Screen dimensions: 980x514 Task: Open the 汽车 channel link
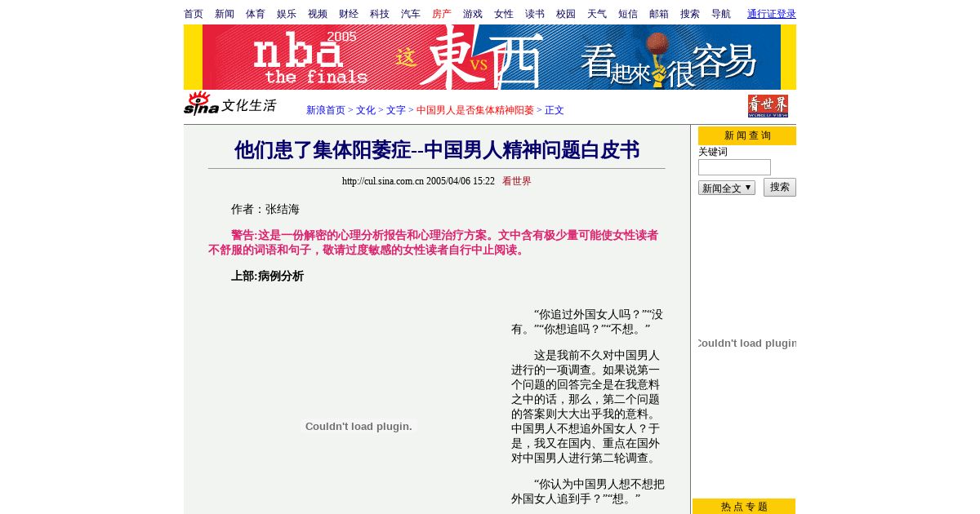pos(411,14)
